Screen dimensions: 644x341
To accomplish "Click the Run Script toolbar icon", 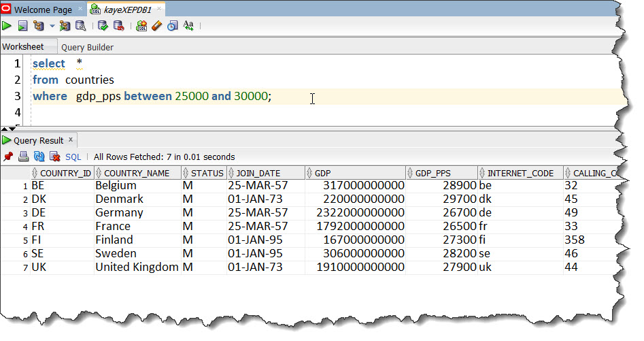I will (22, 26).
